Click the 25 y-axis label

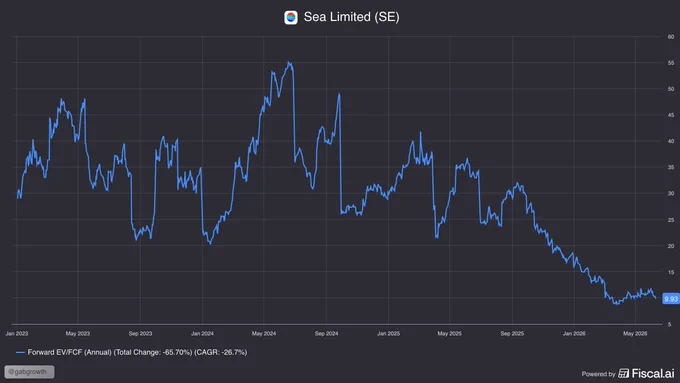click(670, 220)
